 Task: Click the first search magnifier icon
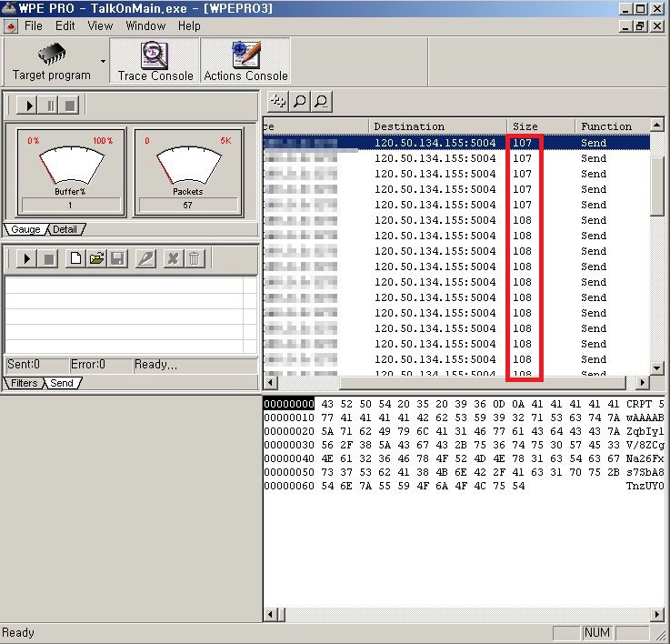coord(300,101)
